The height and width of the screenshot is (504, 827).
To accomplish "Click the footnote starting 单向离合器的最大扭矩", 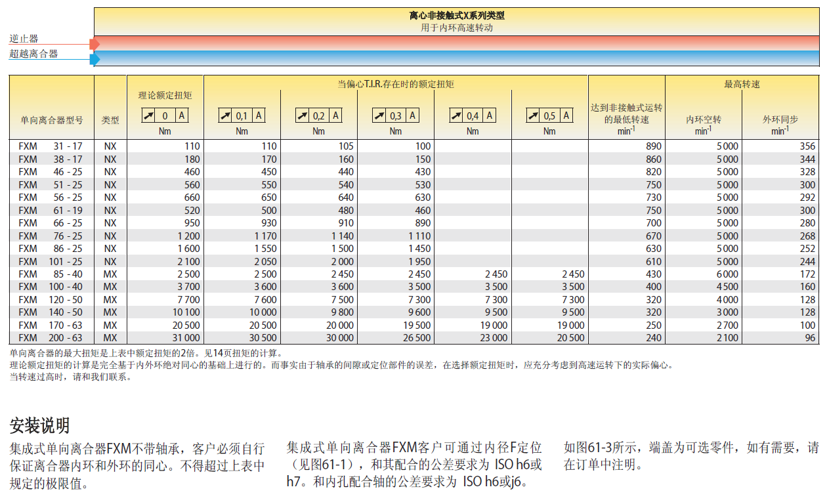I will pyautogui.click(x=146, y=353).
